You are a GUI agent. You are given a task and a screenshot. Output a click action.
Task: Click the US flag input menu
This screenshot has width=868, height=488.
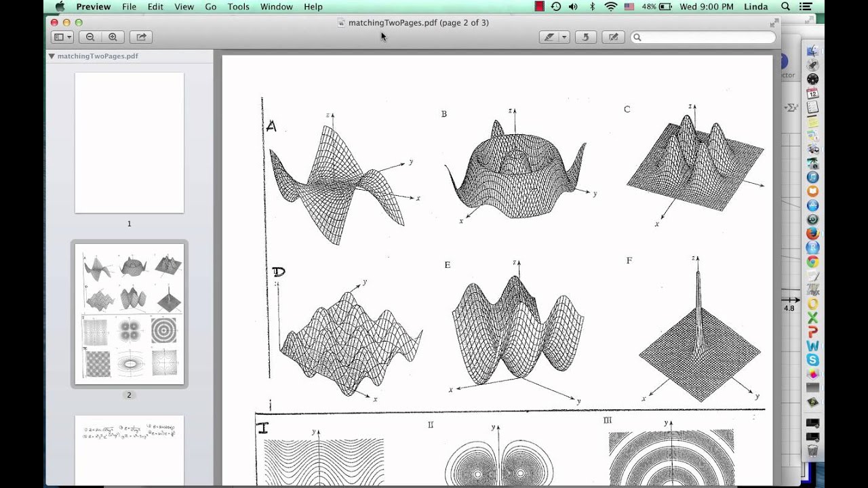click(629, 7)
